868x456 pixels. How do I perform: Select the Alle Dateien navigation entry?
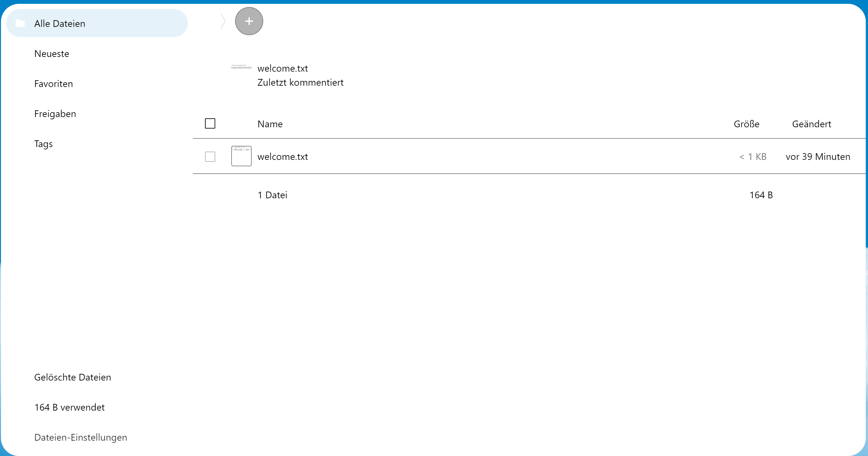59,24
